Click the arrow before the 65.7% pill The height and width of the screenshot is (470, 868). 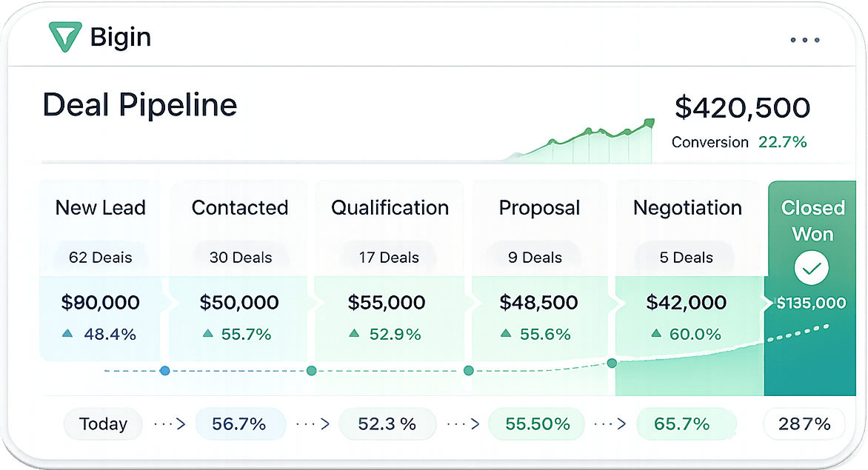610,424
